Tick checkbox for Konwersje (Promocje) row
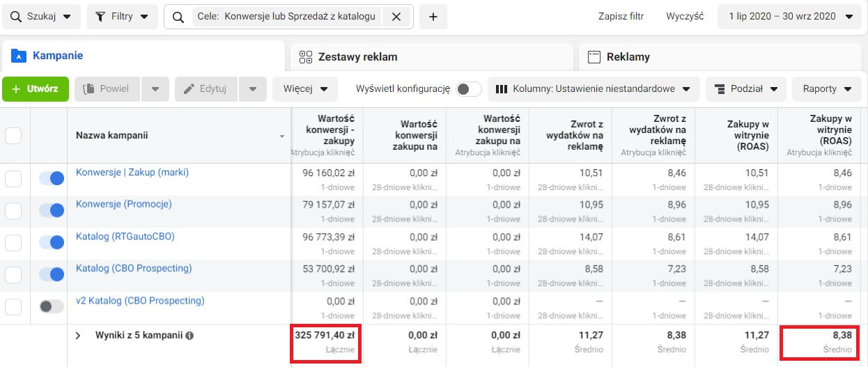Screen dimensions: 868x367 13,211
